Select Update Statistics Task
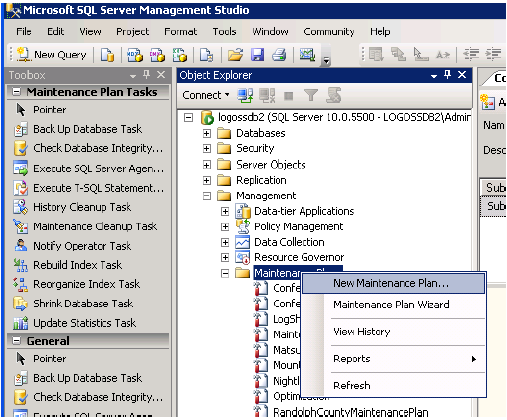 pos(75,323)
